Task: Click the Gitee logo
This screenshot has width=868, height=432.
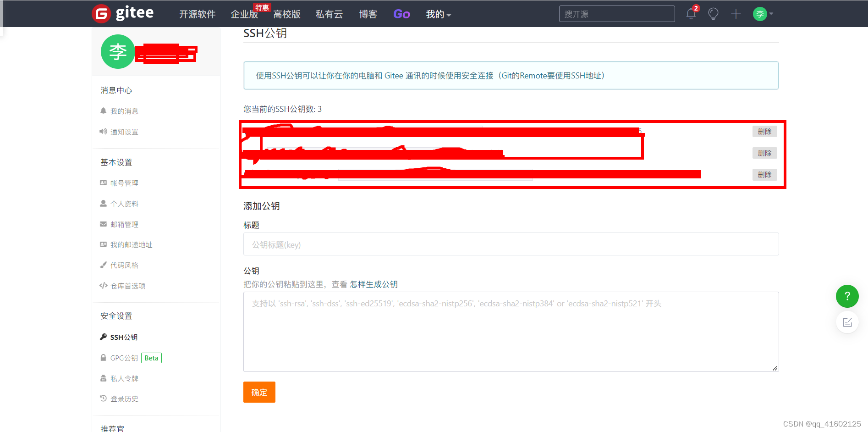Action: click(123, 13)
